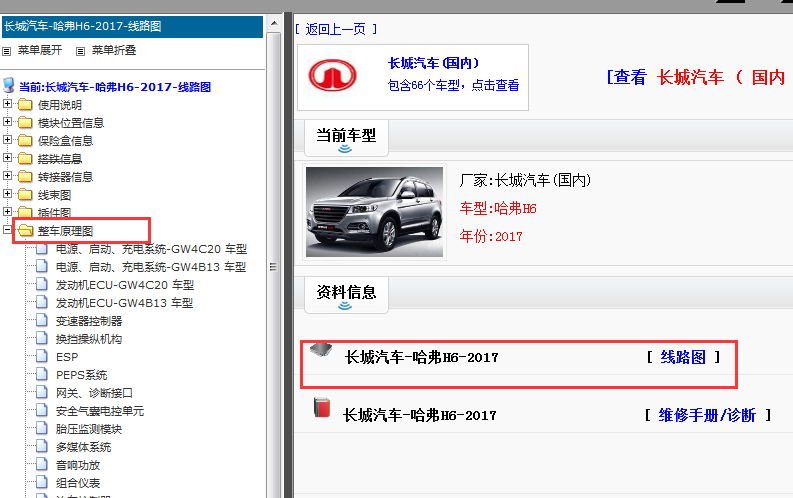This screenshot has width=793, height=498.
Task: Click 厂家:长城汽车(国内) text
Action: 525,180
